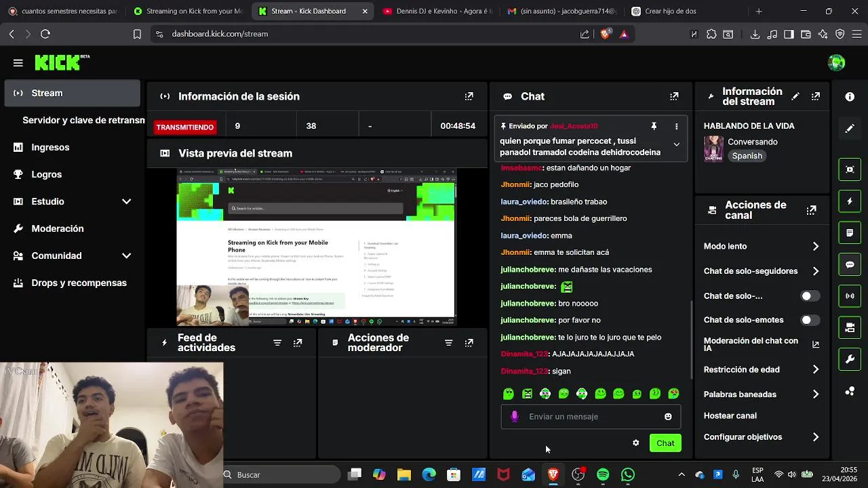The image size is (868, 488).
Task: Open the emoji picker in message box
Action: (x=668, y=416)
